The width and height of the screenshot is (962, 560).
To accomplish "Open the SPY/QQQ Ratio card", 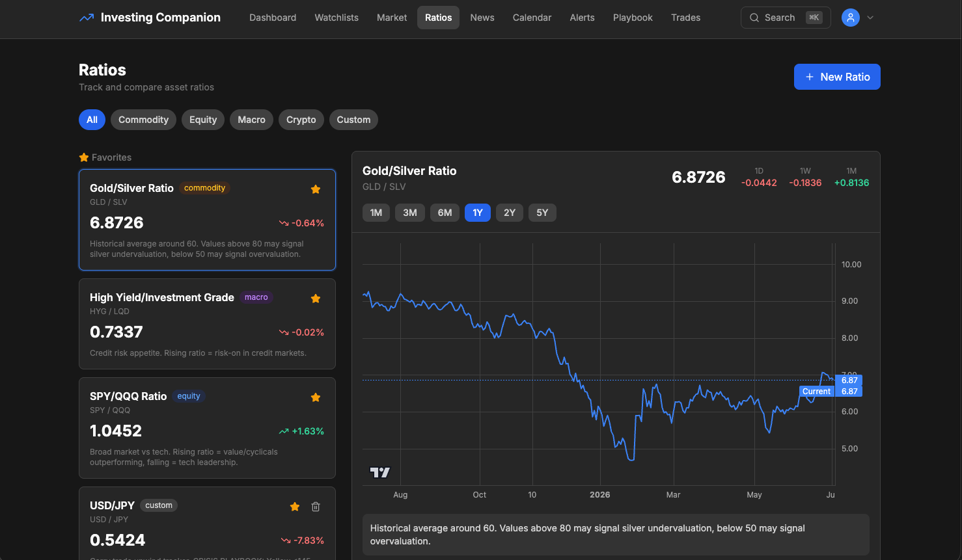I will (207, 428).
